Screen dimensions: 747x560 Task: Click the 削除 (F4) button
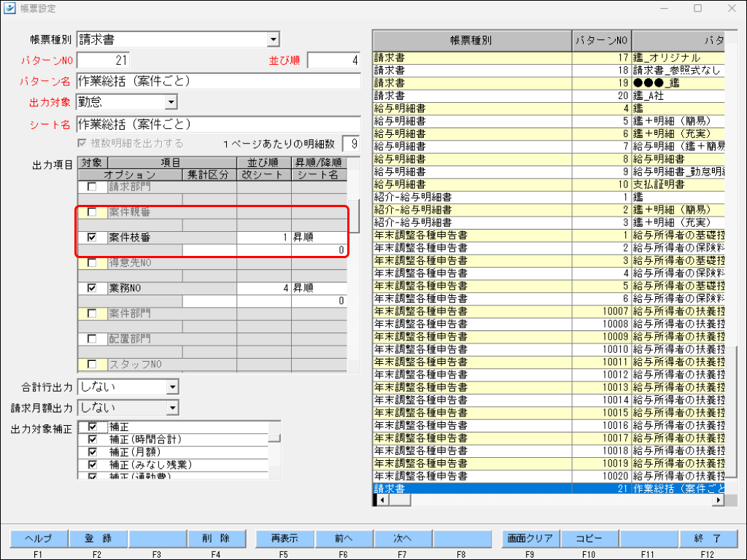click(218, 538)
